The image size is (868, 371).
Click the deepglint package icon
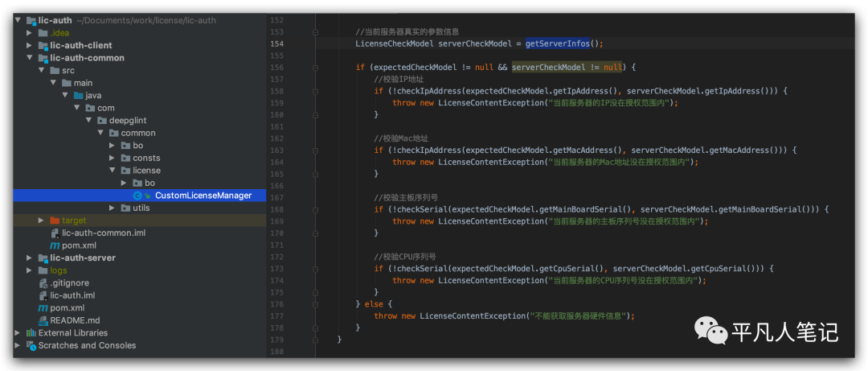[x=102, y=121]
